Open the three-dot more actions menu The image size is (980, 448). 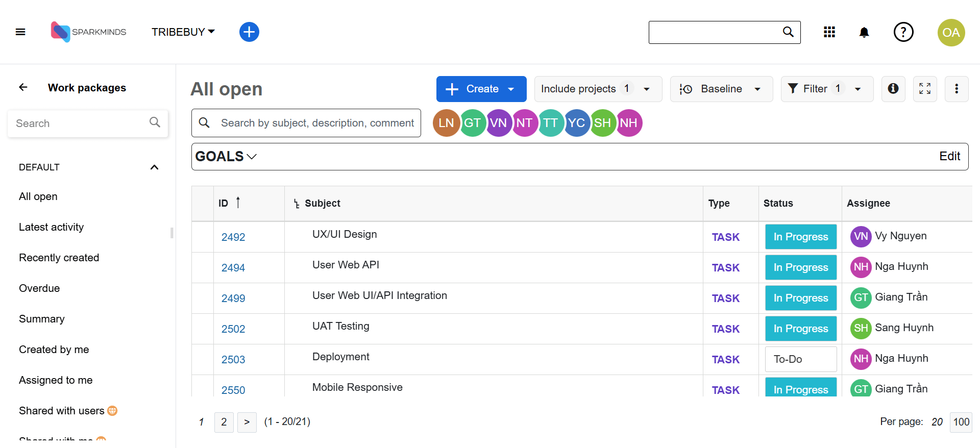pos(956,89)
